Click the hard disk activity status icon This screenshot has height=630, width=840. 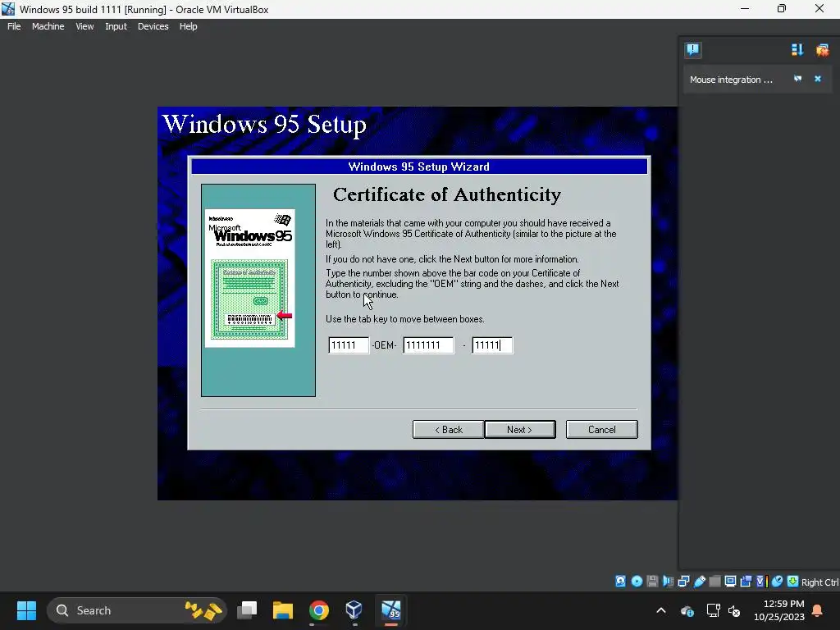click(x=620, y=582)
